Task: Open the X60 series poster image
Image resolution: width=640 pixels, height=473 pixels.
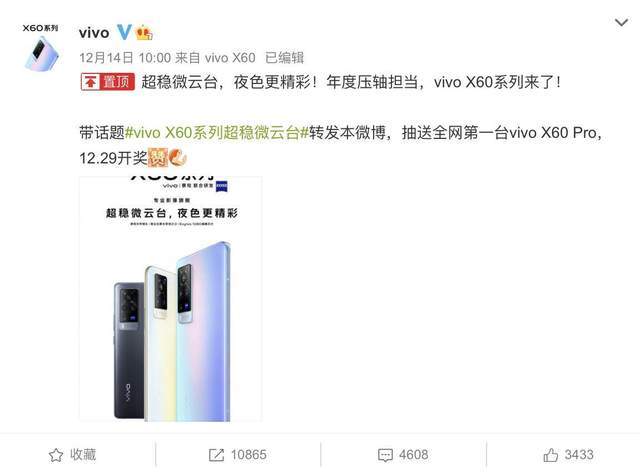Action: (171, 299)
